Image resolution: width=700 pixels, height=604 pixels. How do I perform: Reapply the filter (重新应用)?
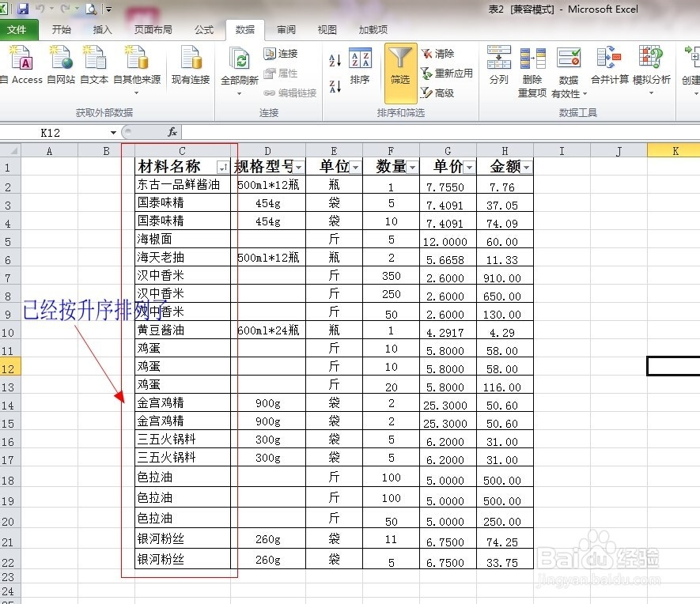(x=447, y=73)
